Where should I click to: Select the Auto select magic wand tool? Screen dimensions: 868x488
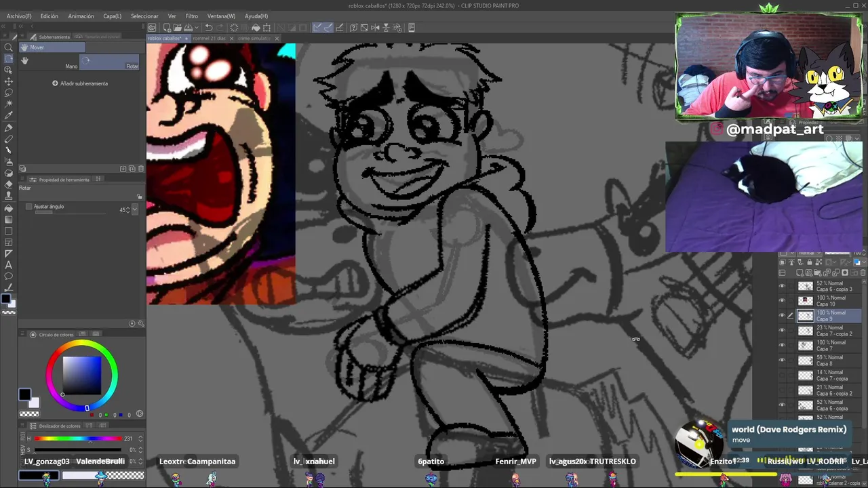click(x=9, y=104)
